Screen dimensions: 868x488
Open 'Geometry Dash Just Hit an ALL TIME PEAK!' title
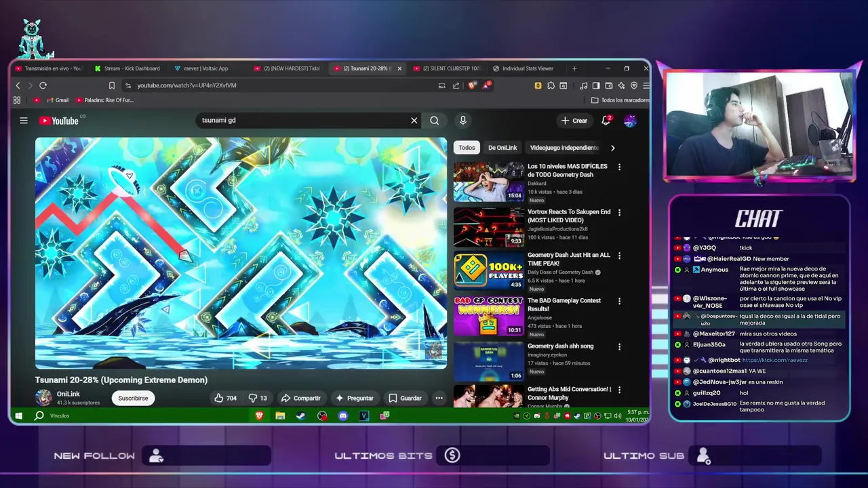(x=569, y=260)
